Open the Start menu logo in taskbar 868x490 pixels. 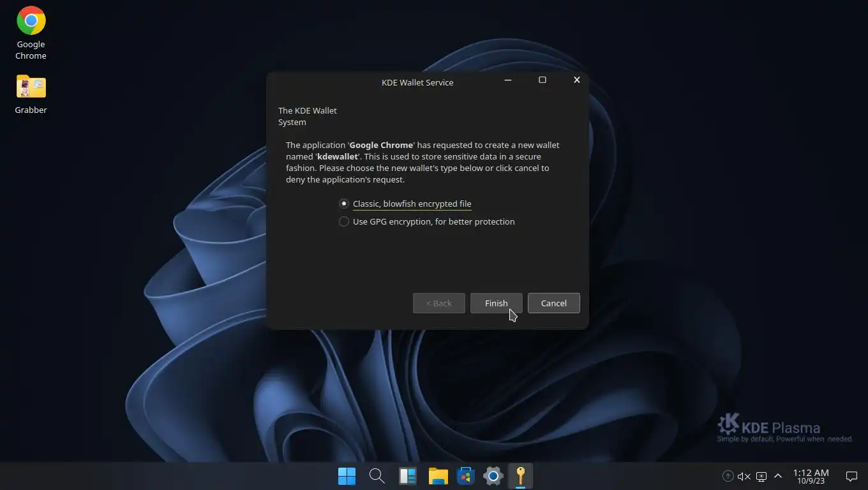click(347, 476)
